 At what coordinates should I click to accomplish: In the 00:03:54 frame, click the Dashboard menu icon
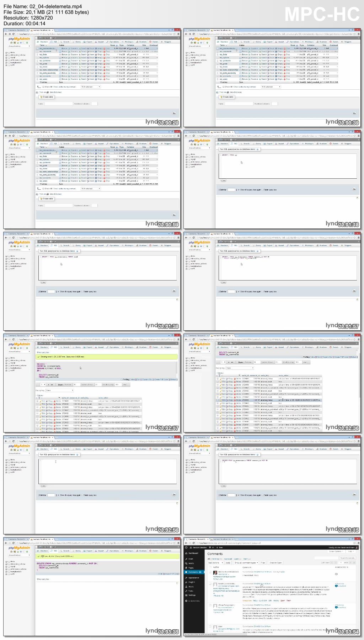pos(187,553)
